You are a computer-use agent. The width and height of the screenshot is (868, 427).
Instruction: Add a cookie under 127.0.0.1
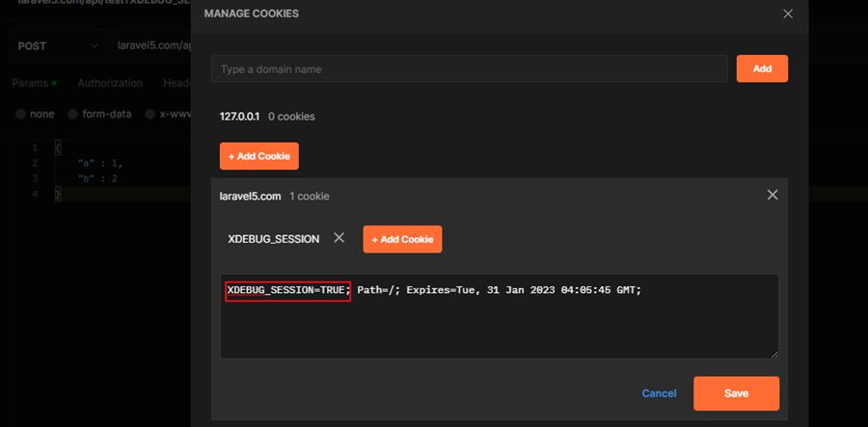click(259, 156)
